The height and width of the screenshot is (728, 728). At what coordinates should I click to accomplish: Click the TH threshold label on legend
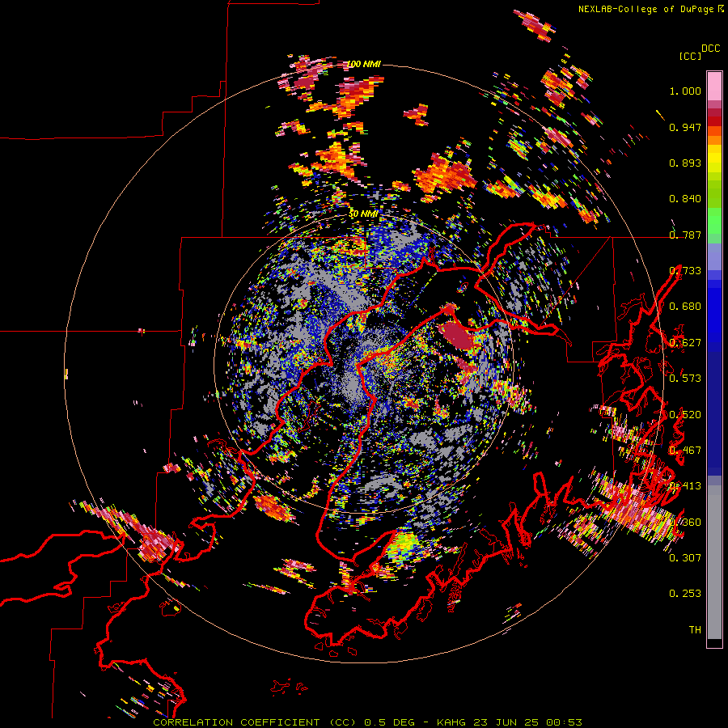pos(695,629)
